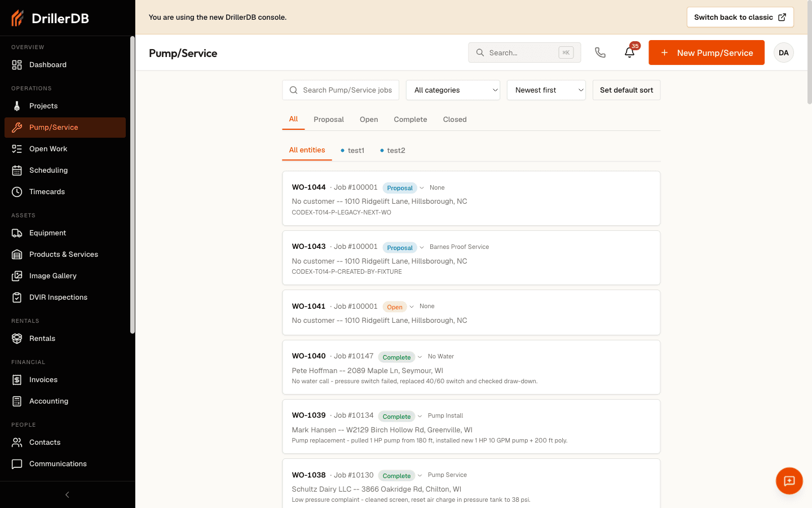812x508 pixels.
Task: Click the phone icon in header
Action: tap(601, 52)
